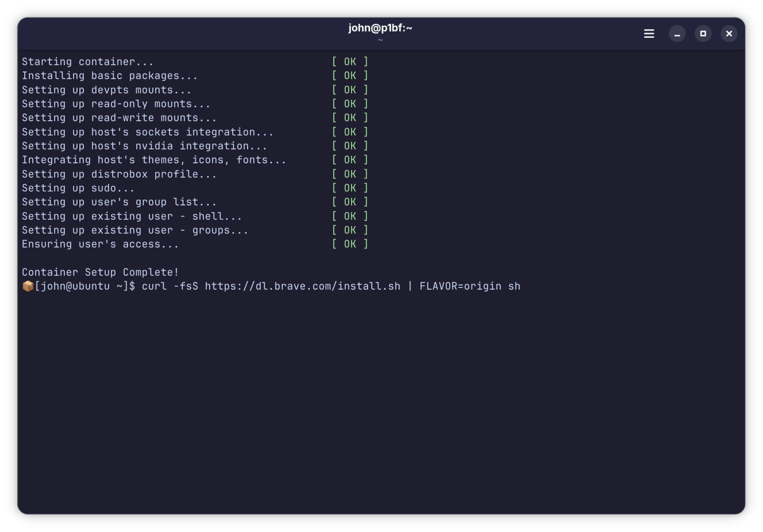Screen dimensions: 763x532
Task: Click the 'Setting up sudo...' line
Action: click(x=78, y=188)
